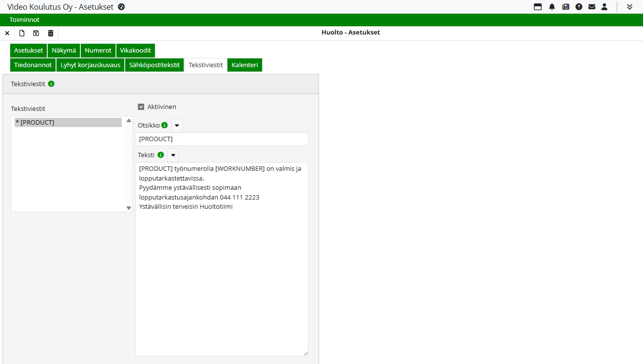Open the user profile icon
This screenshot has width=643, height=364.
coord(605,7)
